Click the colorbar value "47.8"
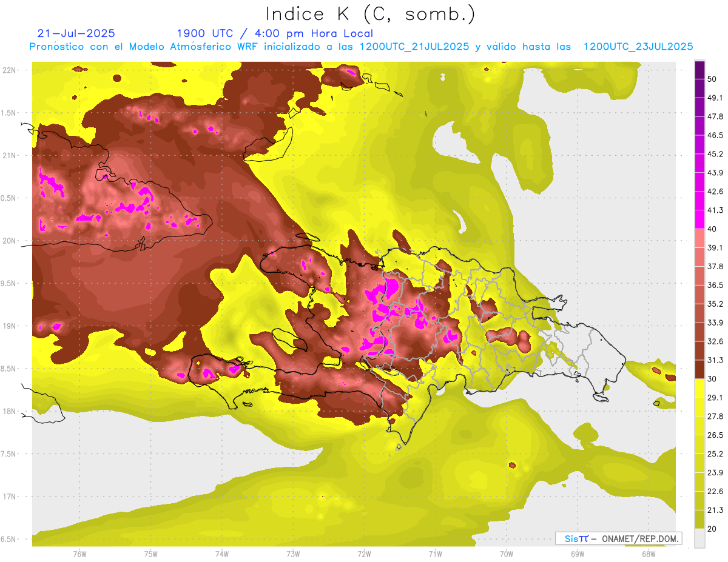Image resolution: width=728 pixels, height=562 pixels. pyautogui.click(x=715, y=116)
